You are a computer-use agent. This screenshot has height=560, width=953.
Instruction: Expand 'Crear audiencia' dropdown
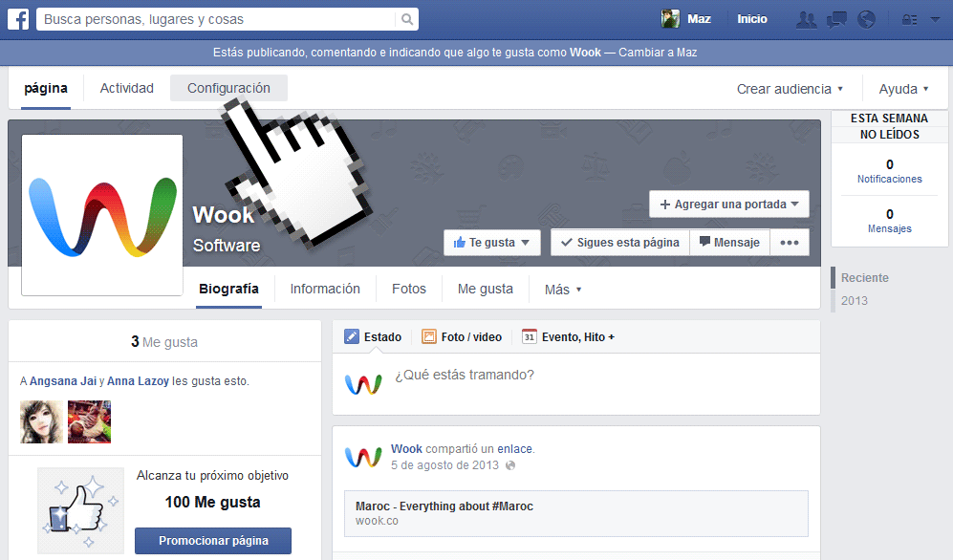tap(790, 89)
